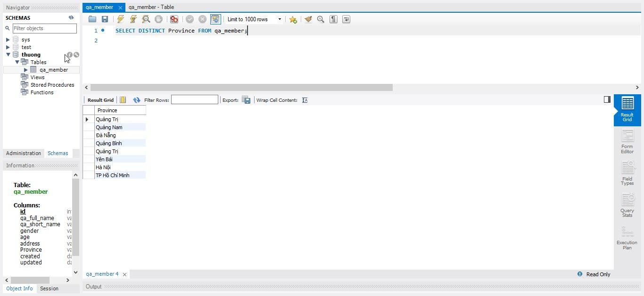Select the Views tree item
The height and width of the screenshot is (296, 644).
pos(37,77)
